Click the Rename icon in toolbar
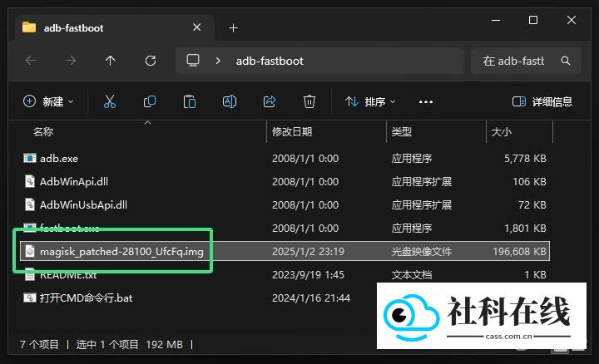Viewport: 599px width, 364px height. pos(230,101)
